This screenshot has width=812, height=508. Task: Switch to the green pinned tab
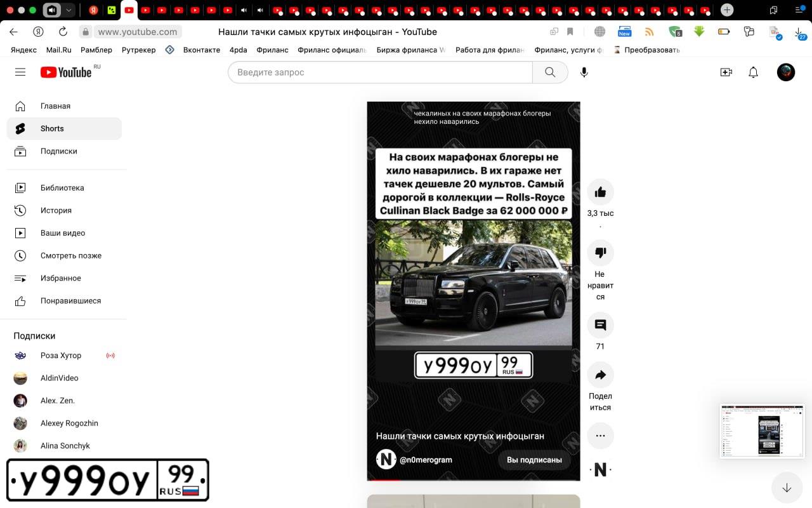(112, 10)
